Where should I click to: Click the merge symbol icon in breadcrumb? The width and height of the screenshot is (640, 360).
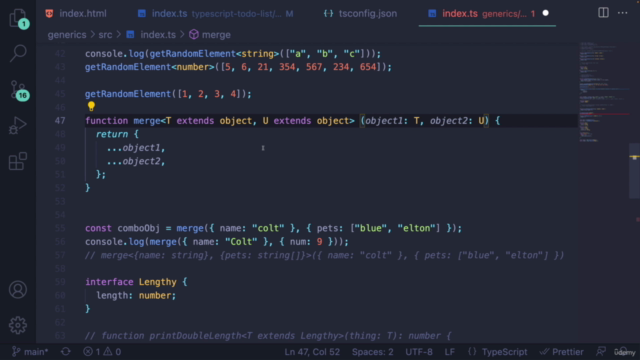[194, 35]
